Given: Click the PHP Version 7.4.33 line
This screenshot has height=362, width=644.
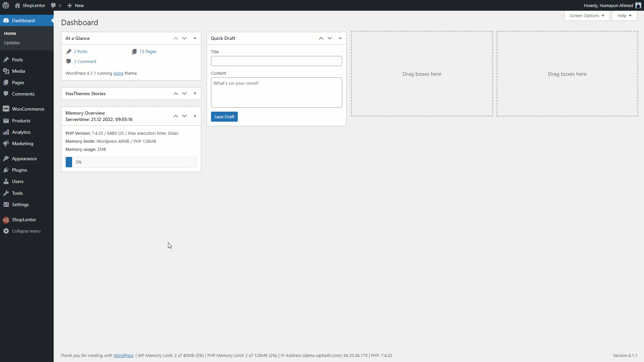Looking at the screenshot, I should coord(122,133).
